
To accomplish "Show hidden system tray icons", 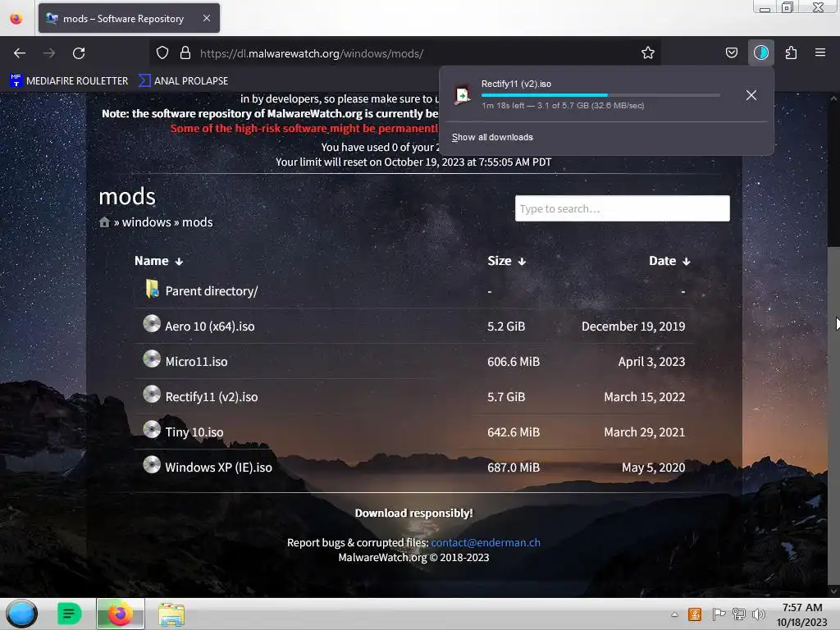I will [x=674, y=615].
